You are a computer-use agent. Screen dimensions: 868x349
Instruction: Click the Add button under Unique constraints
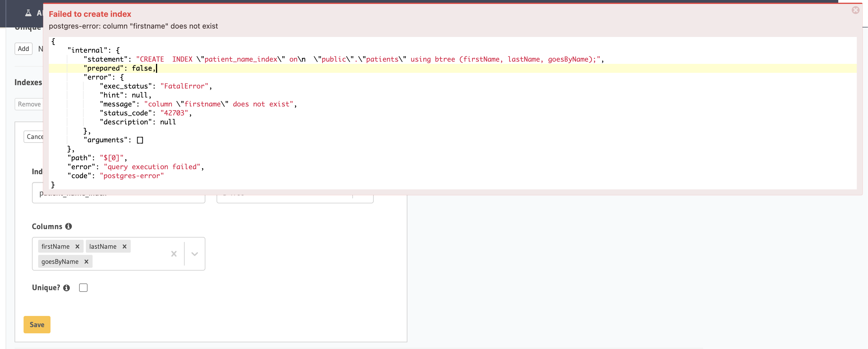coord(23,48)
